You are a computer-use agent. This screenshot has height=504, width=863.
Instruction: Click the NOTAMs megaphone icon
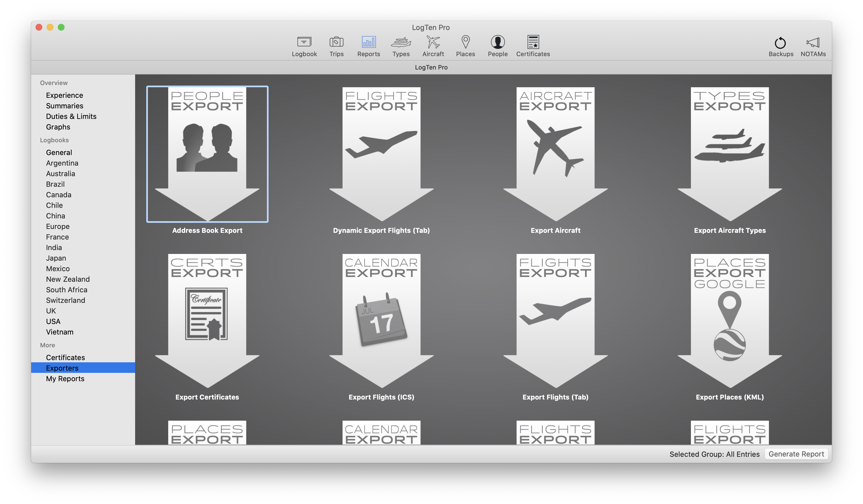(x=813, y=43)
